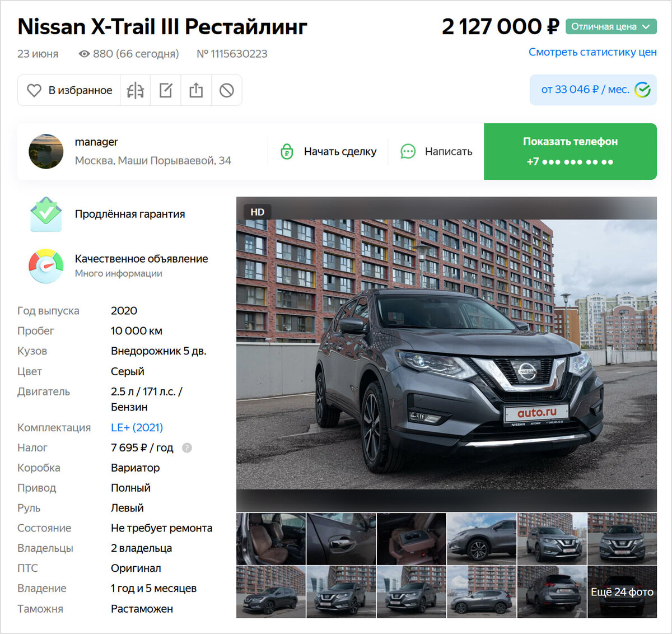This screenshot has width=672, height=634.
Task: Click listing number '№ 1115630223'
Action: (x=232, y=54)
